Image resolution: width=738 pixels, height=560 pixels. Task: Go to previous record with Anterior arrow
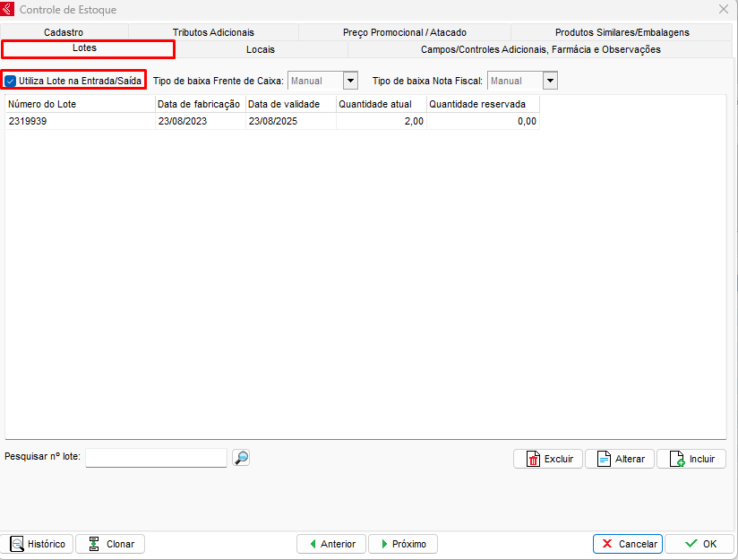click(x=330, y=544)
